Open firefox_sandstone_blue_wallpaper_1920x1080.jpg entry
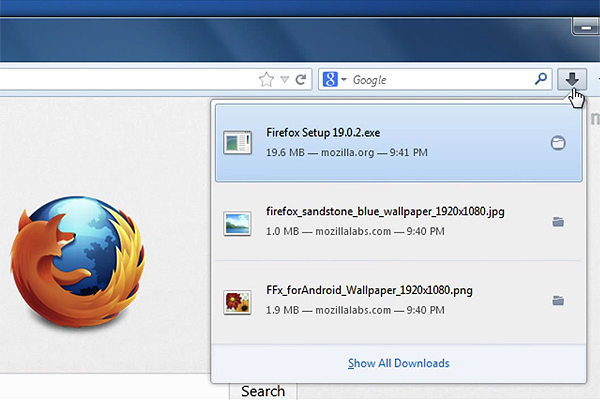The image size is (600, 400). pos(399,222)
